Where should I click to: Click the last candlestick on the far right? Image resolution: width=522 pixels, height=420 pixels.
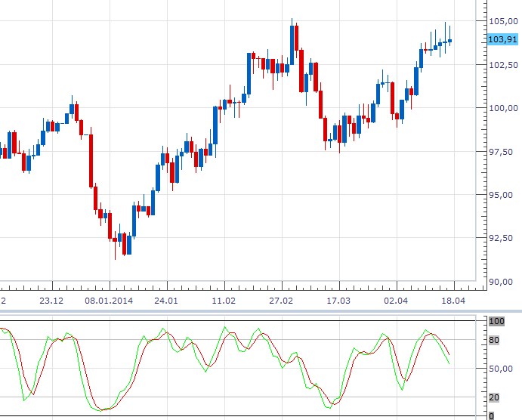[450, 41]
